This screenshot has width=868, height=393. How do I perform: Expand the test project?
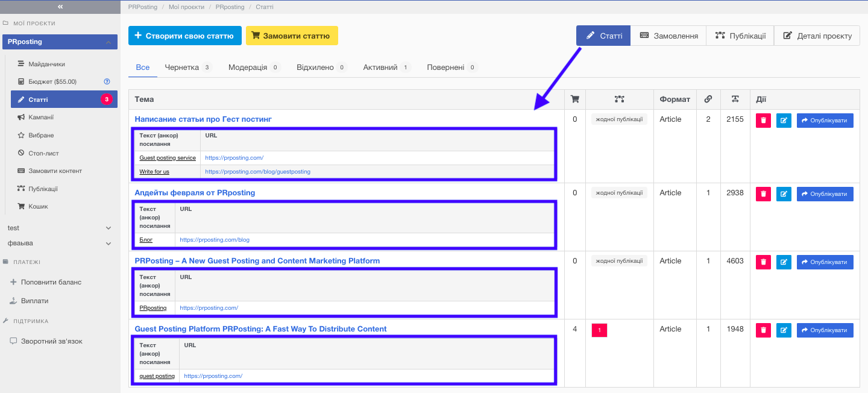[59, 228]
